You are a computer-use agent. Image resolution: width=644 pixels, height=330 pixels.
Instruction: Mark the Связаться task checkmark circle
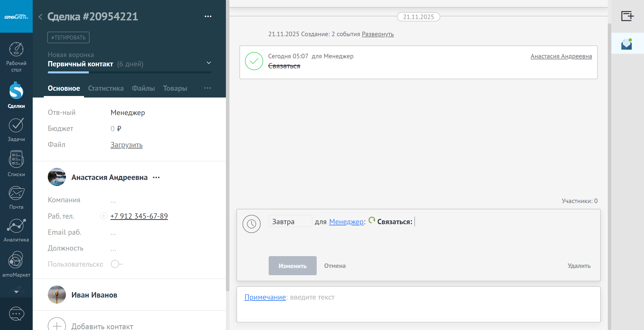pyautogui.click(x=254, y=61)
